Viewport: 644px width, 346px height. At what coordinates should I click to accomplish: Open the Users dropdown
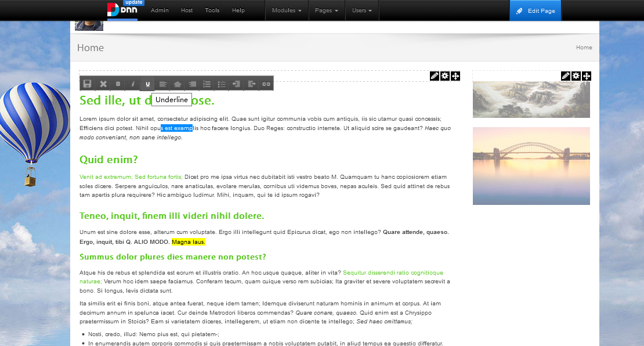(x=362, y=10)
